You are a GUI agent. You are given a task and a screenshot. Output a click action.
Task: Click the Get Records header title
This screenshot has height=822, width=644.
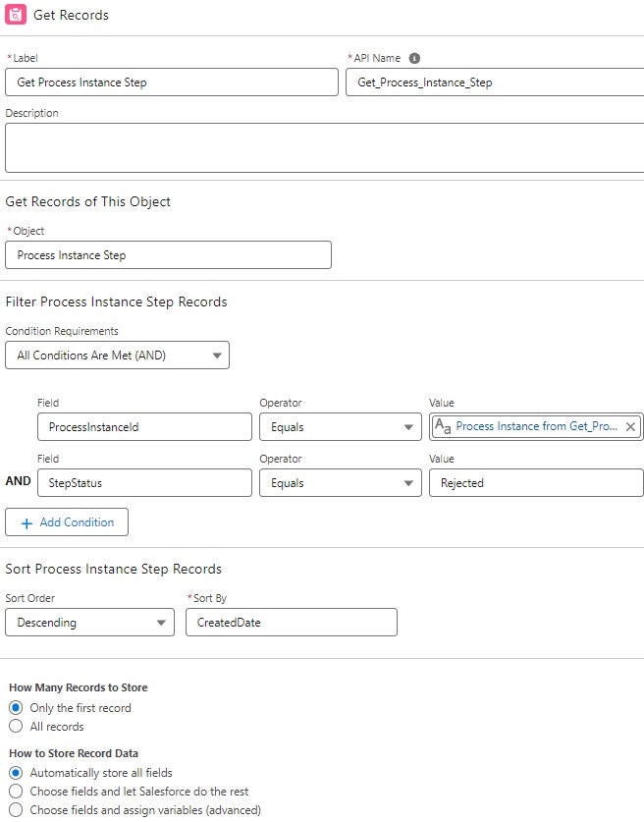[x=72, y=15]
